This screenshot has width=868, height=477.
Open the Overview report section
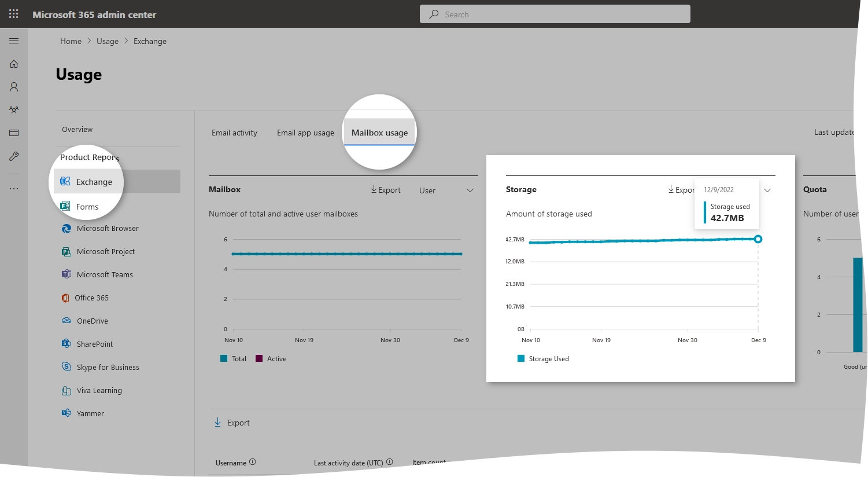click(77, 129)
